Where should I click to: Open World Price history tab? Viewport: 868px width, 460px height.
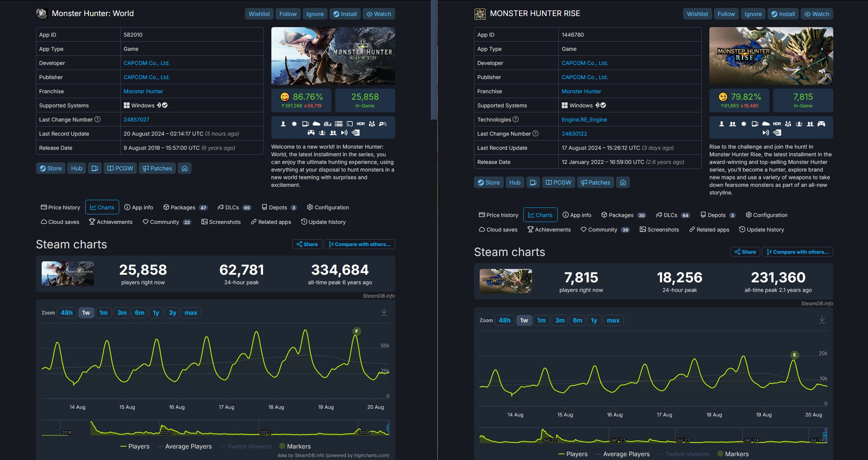(60, 207)
